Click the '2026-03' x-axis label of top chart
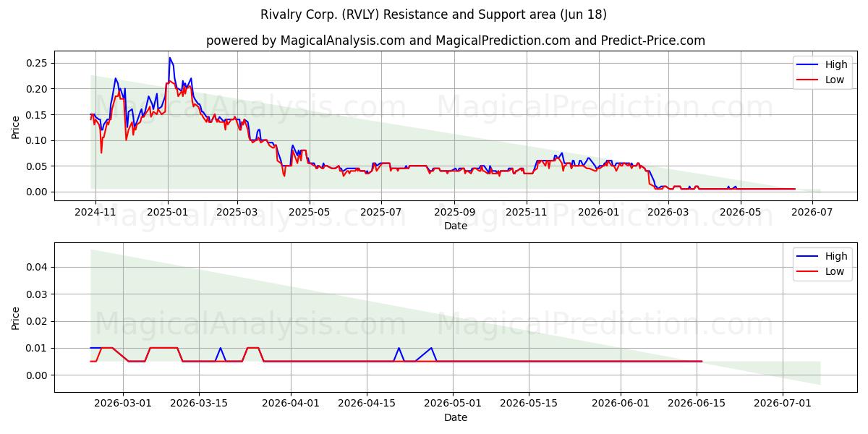Screen dimensions: 868x434 tap(668, 213)
